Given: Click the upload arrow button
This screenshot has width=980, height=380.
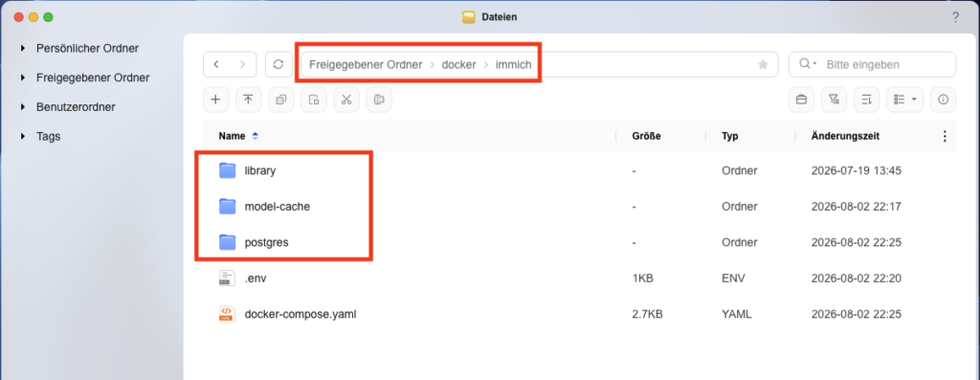Looking at the screenshot, I should click(248, 100).
